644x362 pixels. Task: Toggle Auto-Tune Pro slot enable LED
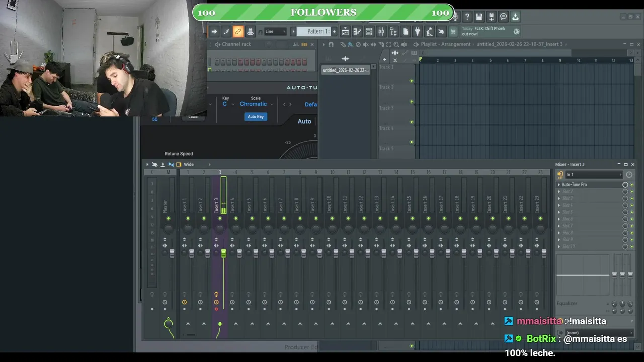click(632, 185)
